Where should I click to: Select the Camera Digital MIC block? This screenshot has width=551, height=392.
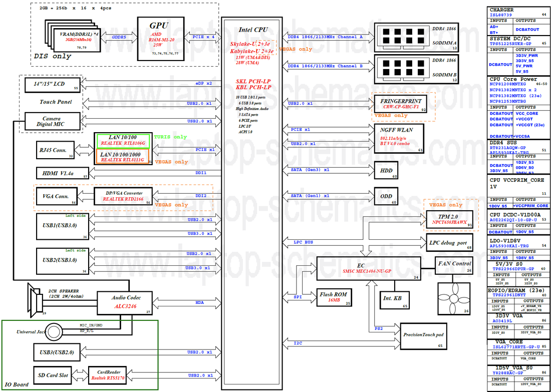pos(53,121)
